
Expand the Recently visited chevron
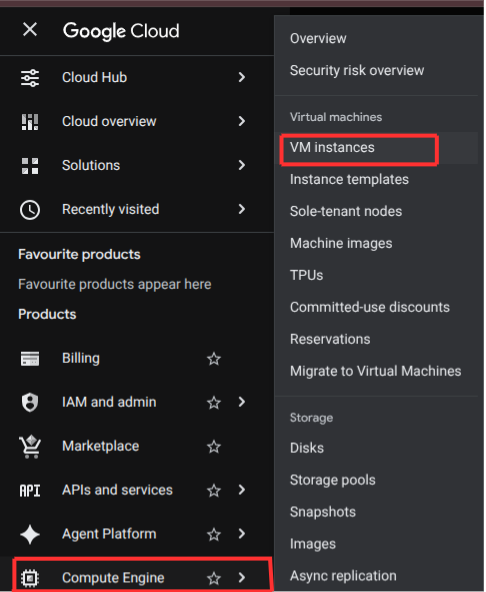click(x=242, y=210)
